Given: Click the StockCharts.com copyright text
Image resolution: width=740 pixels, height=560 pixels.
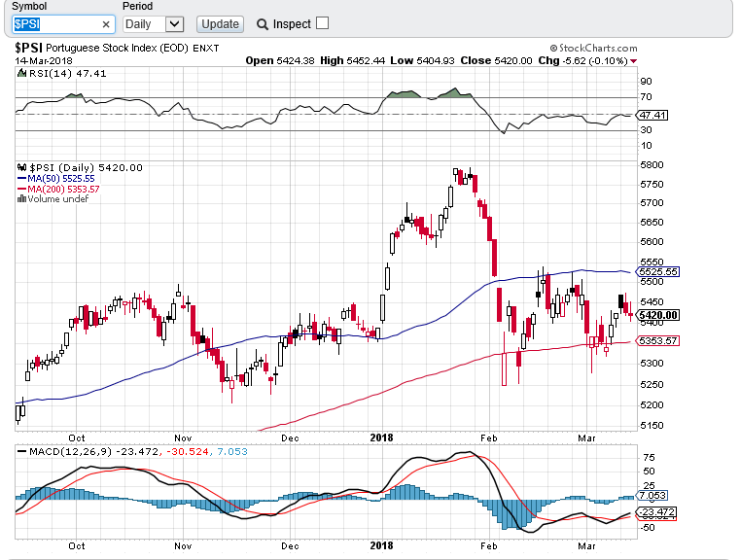Looking at the screenshot, I should click(x=594, y=48).
